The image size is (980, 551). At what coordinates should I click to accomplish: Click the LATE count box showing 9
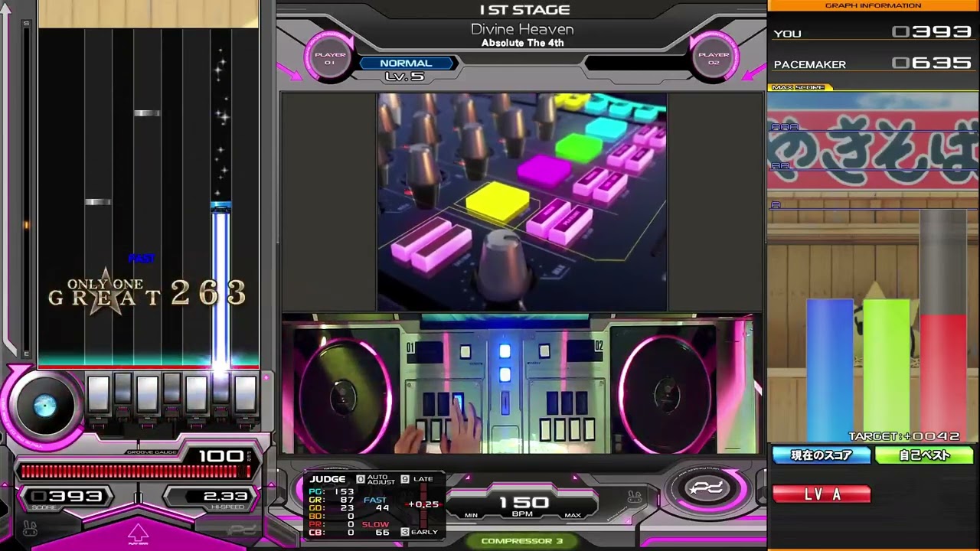tap(405, 479)
